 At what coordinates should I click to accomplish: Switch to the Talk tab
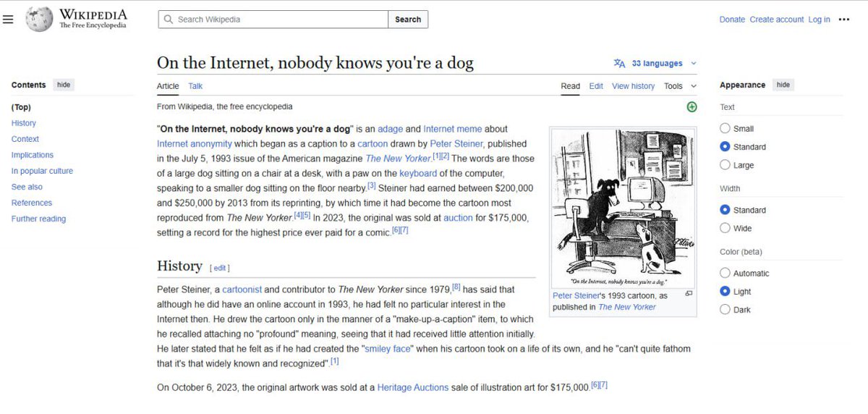195,86
